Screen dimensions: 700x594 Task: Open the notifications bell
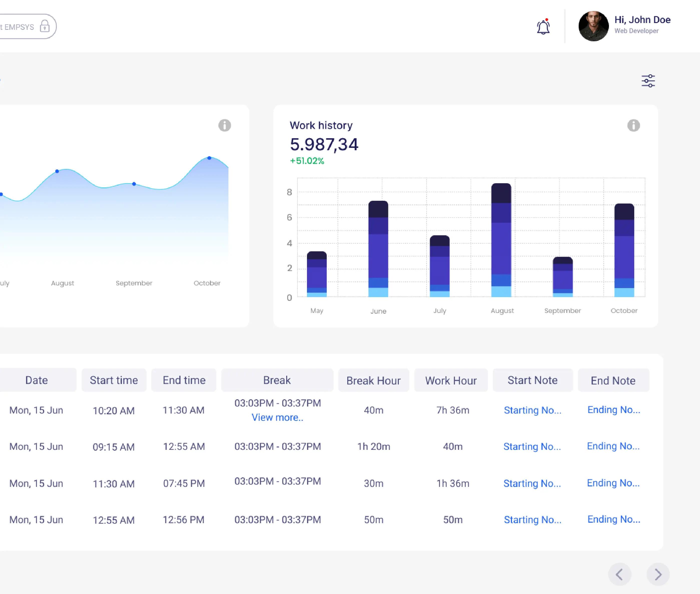pyautogui.click(x=543, y=27)
